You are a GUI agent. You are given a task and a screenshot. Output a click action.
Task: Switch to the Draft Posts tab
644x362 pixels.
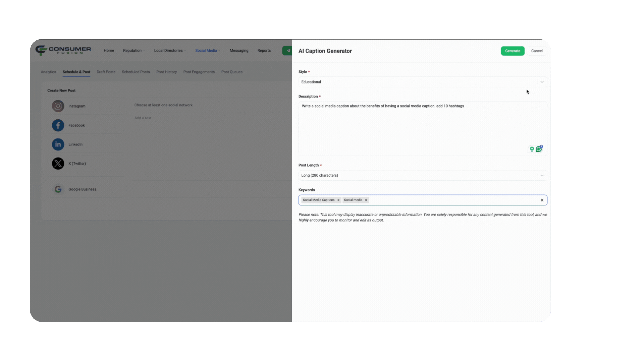coord(106,72)
